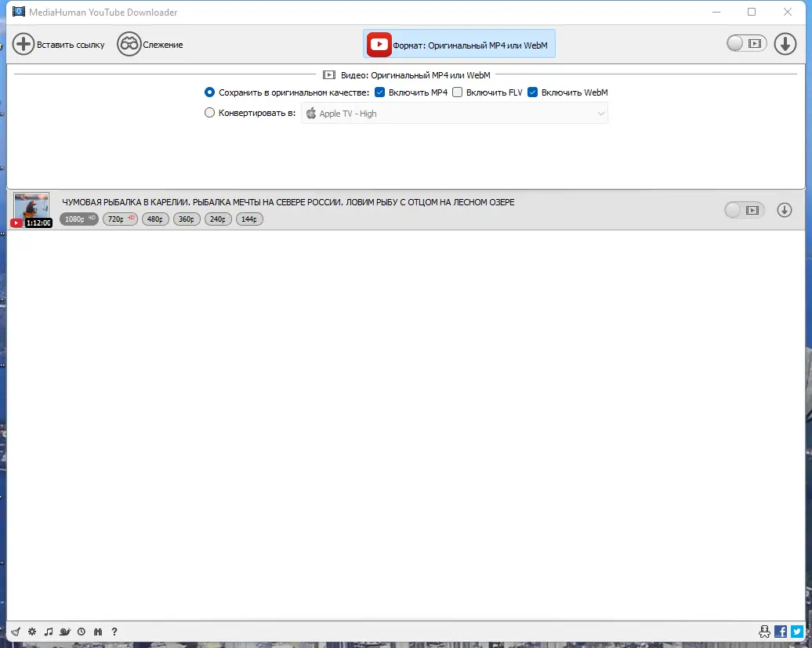Image resolution: width=812 pixels, height=648 pixels.
Task: Click the film icon beside Видео: Оригинальный MP4
Action: tap(329, 75)
